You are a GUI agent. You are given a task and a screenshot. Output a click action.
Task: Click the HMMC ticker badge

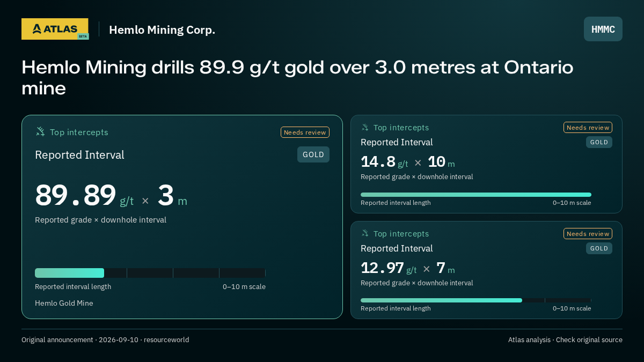[603, 29]
